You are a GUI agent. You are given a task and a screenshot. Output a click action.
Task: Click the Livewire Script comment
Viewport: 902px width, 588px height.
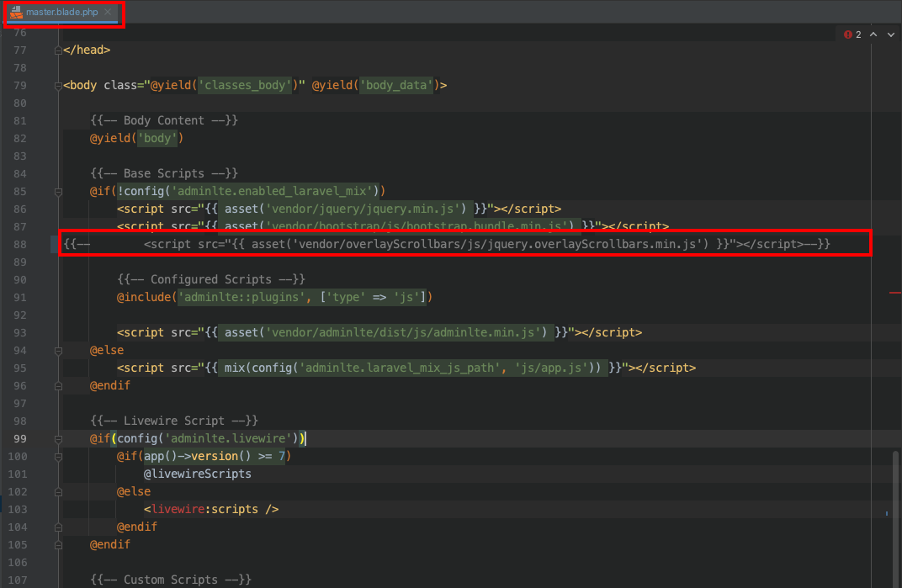pos(174,421)
